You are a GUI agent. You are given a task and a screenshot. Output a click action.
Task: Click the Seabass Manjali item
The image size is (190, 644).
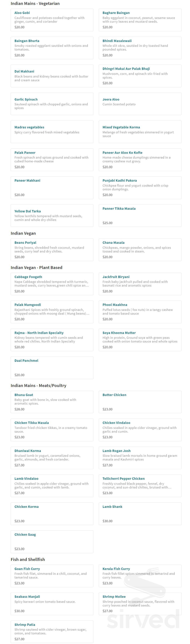(x=27, y=597)
